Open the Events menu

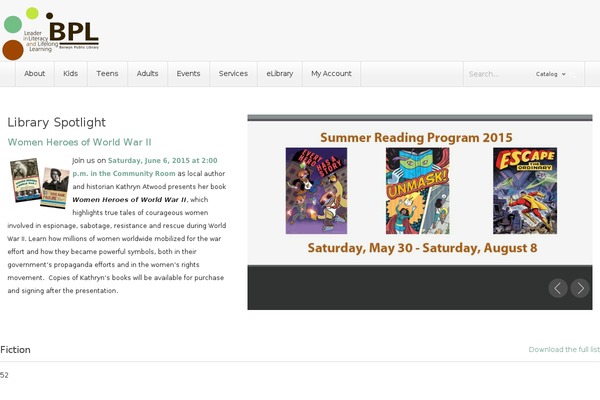tap(188, 73)
